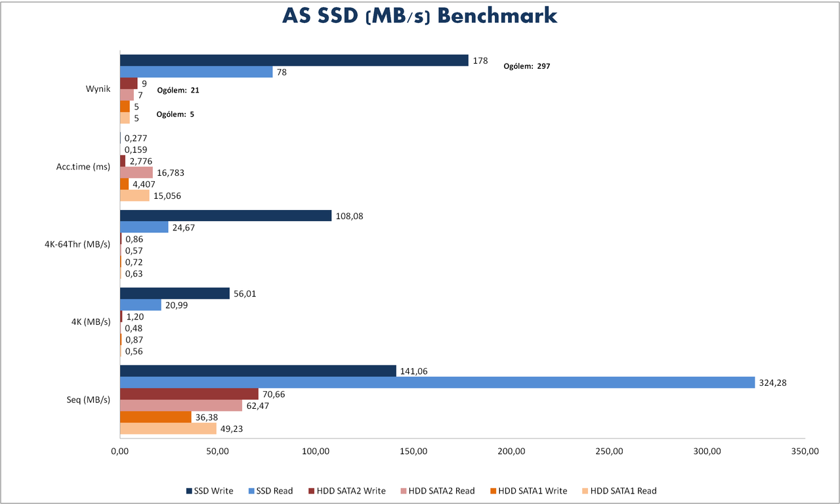Viewport: 840px width, 504px height.
Task: Click the HDD SATA2 Read legend text
Action: (442, 491)
